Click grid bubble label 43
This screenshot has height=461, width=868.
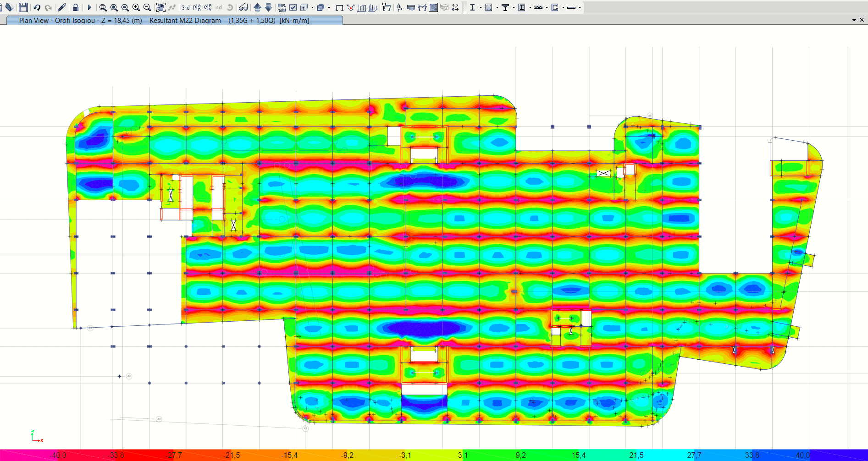[159, 419]
